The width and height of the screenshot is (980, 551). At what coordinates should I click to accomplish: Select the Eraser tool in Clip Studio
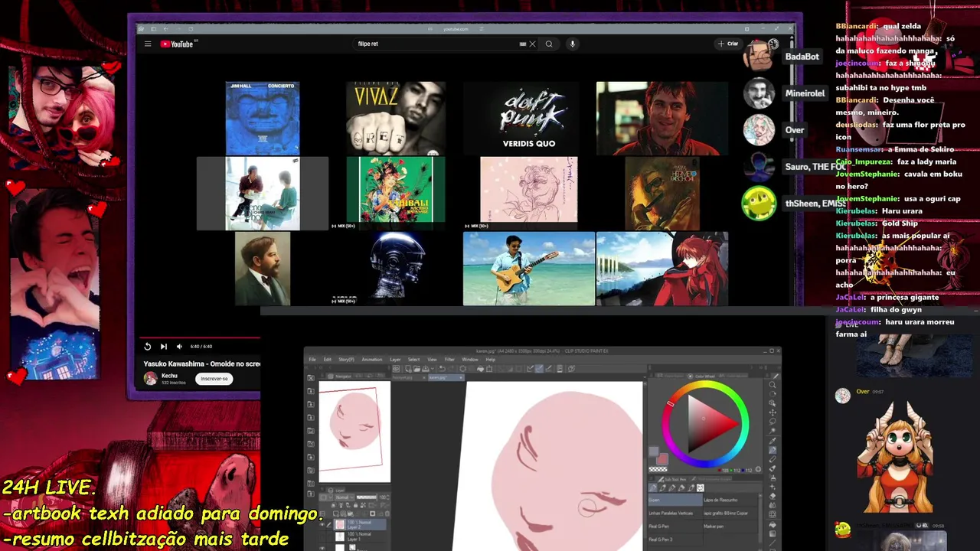coord(773,496)
